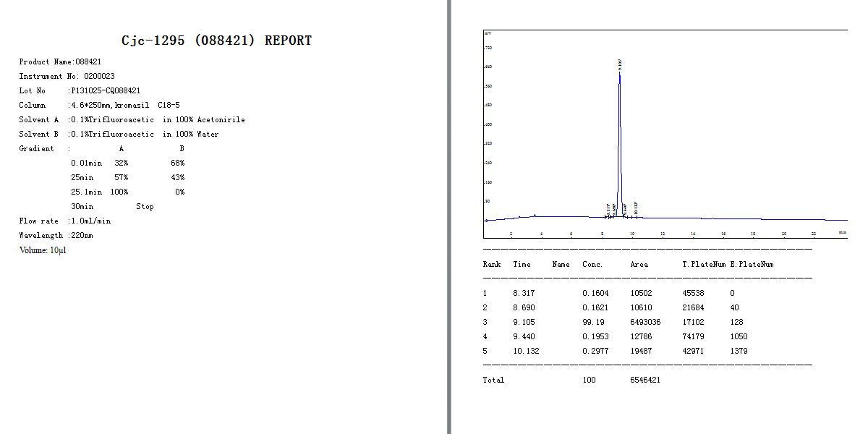Select the rank 5 row time 10.132

point(526,352)
